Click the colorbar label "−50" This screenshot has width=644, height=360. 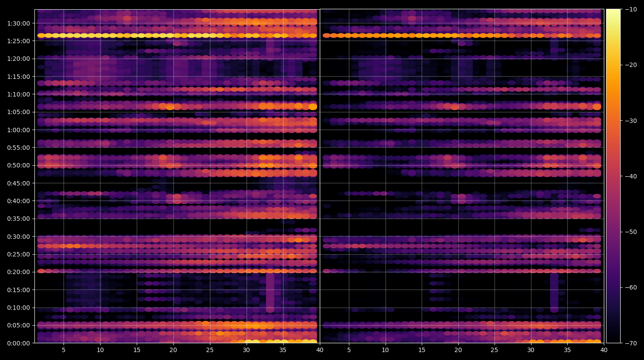tap(630, 232)
